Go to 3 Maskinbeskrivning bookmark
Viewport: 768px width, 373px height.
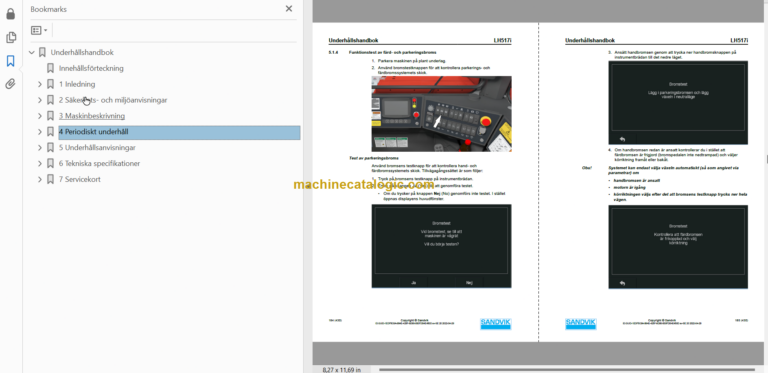[x=92, y=116]
